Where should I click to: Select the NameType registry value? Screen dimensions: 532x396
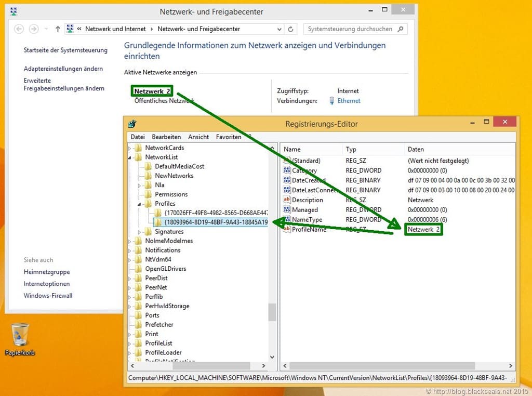tap(307, 219)
